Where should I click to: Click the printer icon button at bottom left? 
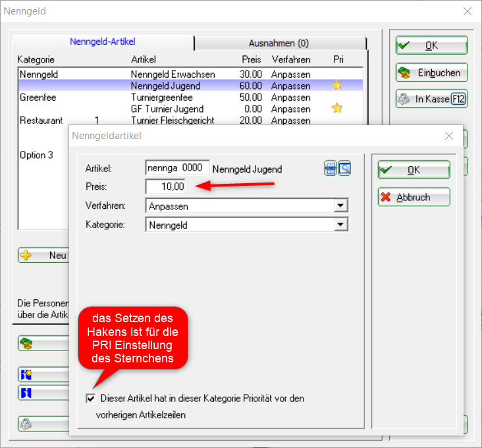click(27, 425)
